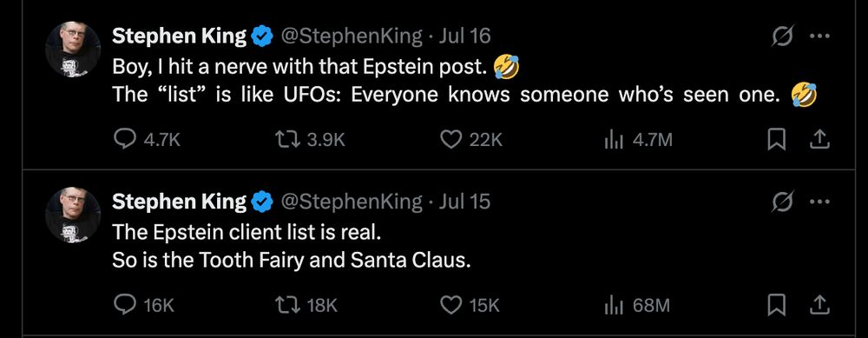Open Grok icon on Jul 16 tweet

coord(783,36)
